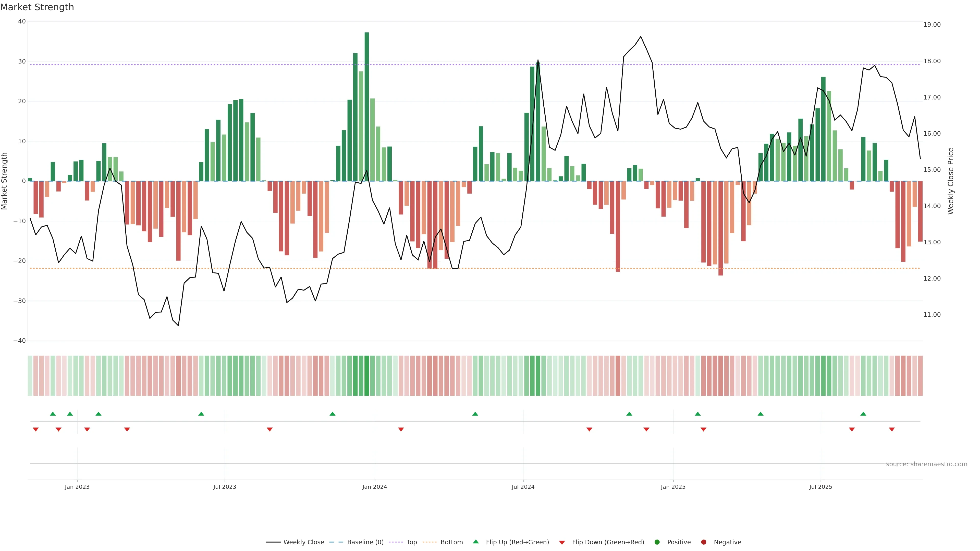The image size is (980, 551).
Task: Click the last green flip-up triangle marker
Action: 863,414
